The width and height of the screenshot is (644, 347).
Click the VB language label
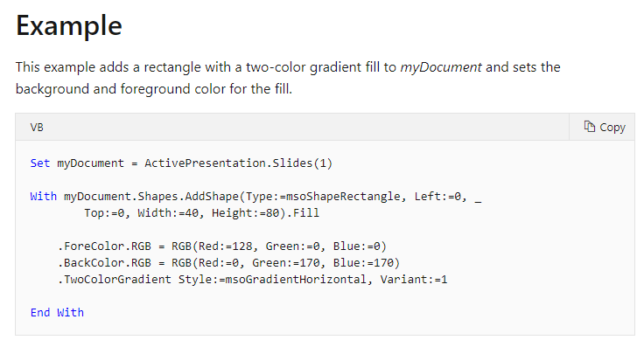[37, 128]
